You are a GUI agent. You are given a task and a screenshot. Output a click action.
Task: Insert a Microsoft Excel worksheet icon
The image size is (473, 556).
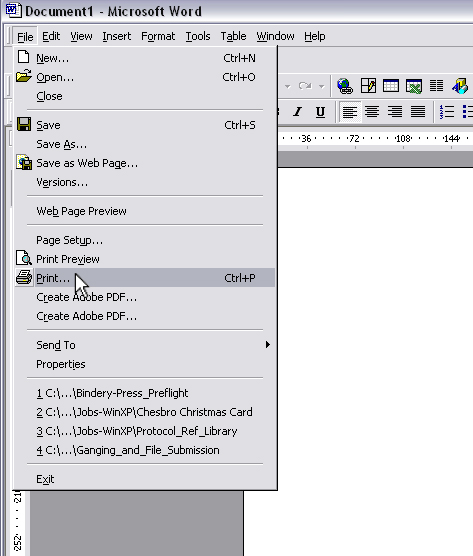(413, 86)
